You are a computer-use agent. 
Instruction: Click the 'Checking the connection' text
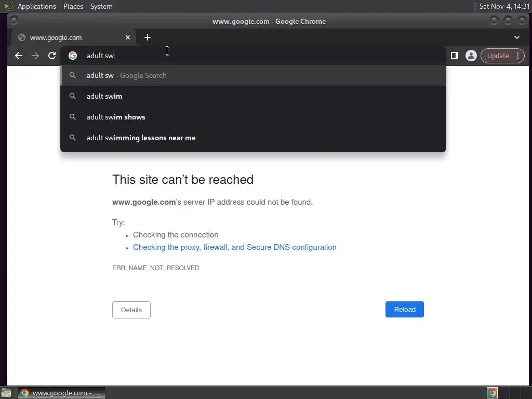click(176, 235)
